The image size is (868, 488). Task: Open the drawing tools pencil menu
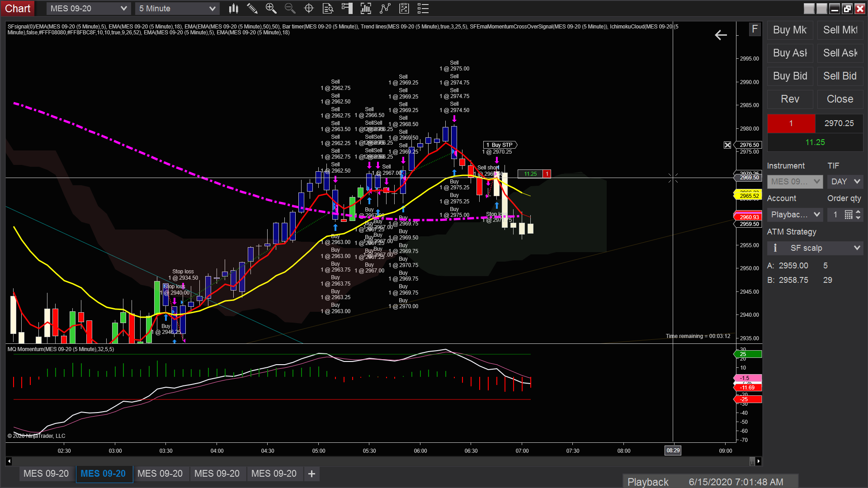252,9
